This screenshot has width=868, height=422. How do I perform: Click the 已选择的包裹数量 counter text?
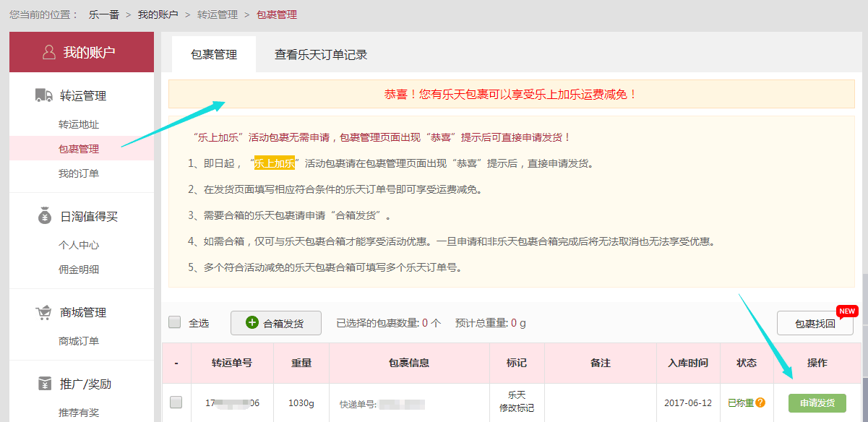coord(389,323)
